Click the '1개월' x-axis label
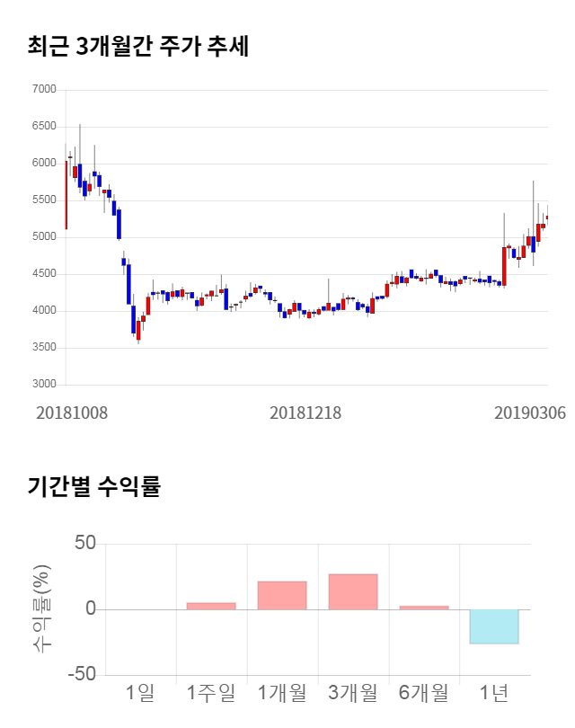This screenshot has width=575, height=728. [x=282, y=693]
